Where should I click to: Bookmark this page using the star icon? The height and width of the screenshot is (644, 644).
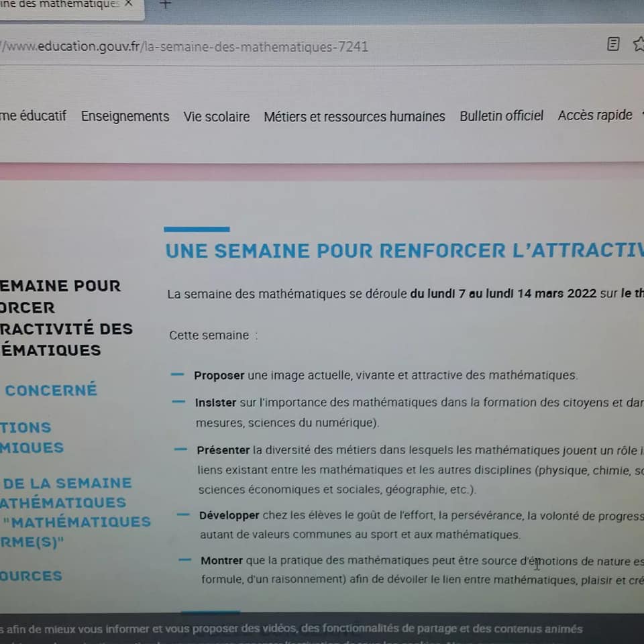639,44
